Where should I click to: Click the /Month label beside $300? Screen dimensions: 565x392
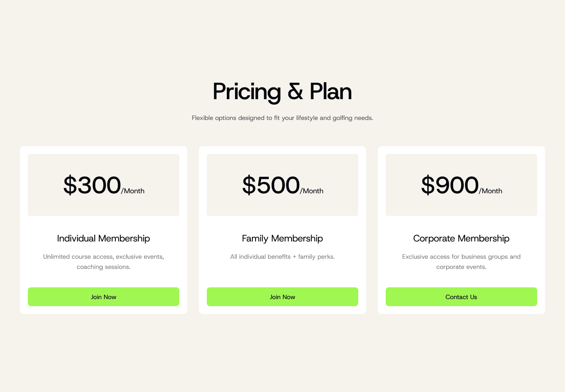[133, 191]
